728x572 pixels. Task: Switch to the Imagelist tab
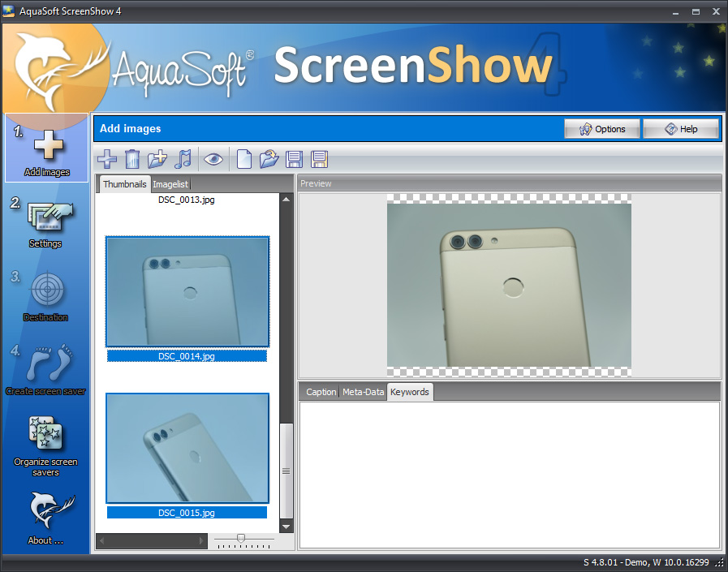pyautogui.click(x=170, y=184)
